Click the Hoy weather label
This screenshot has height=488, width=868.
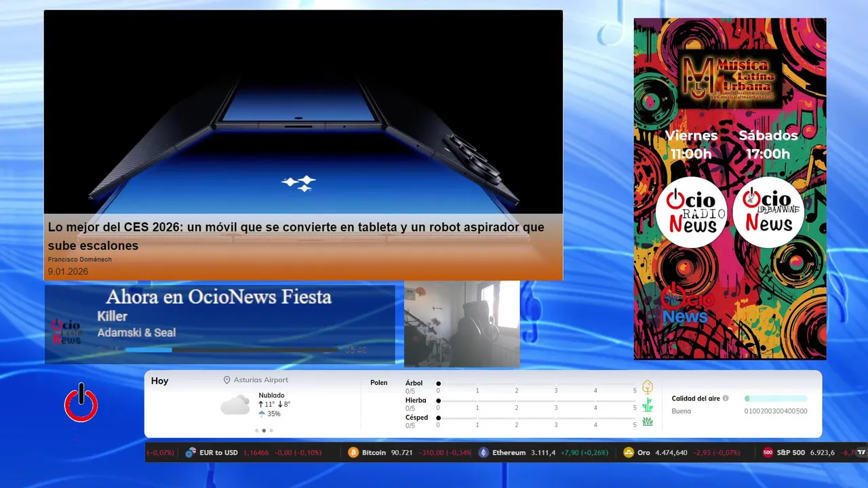tap(159, 381)
